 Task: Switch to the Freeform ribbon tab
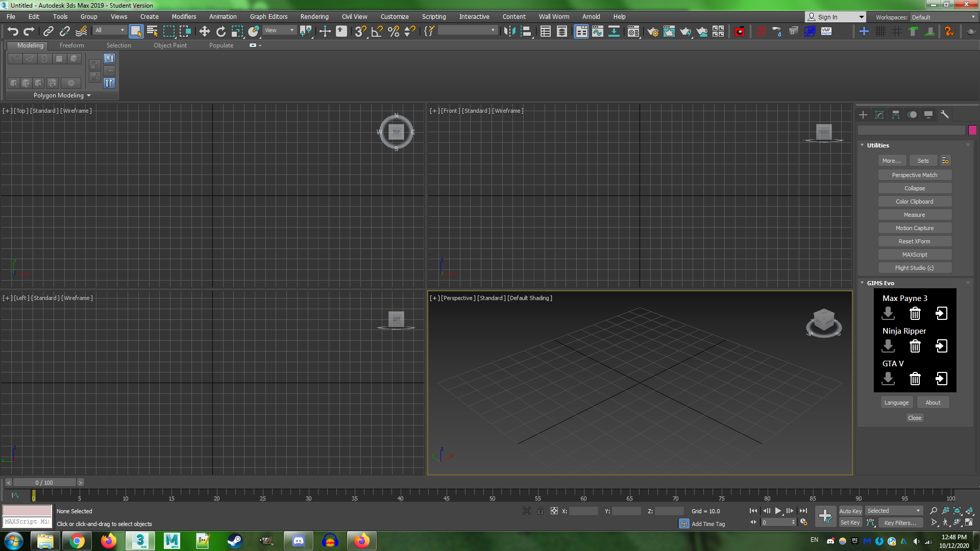tap(71, 45)
